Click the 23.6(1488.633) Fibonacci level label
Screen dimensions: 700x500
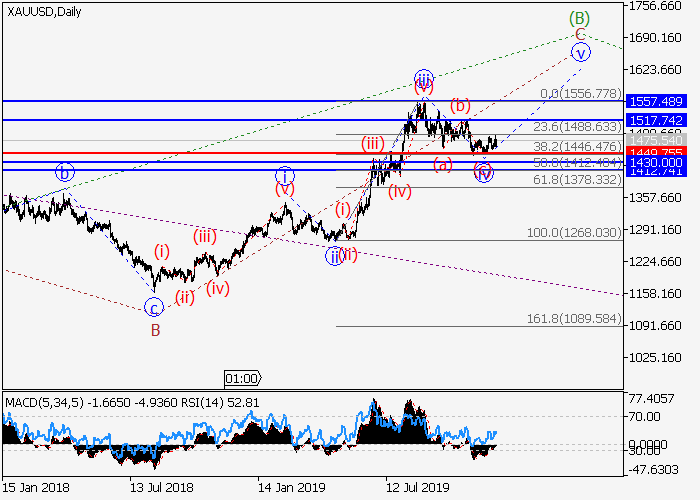[577, 127]
